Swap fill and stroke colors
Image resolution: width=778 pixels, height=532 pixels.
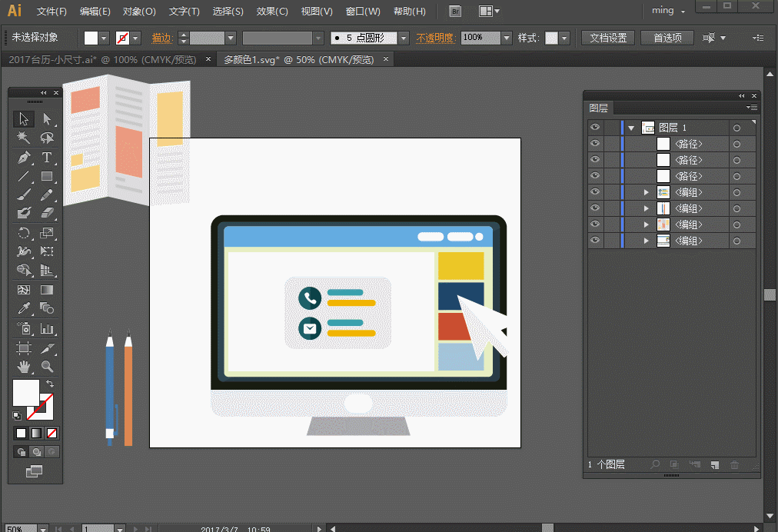50,384
